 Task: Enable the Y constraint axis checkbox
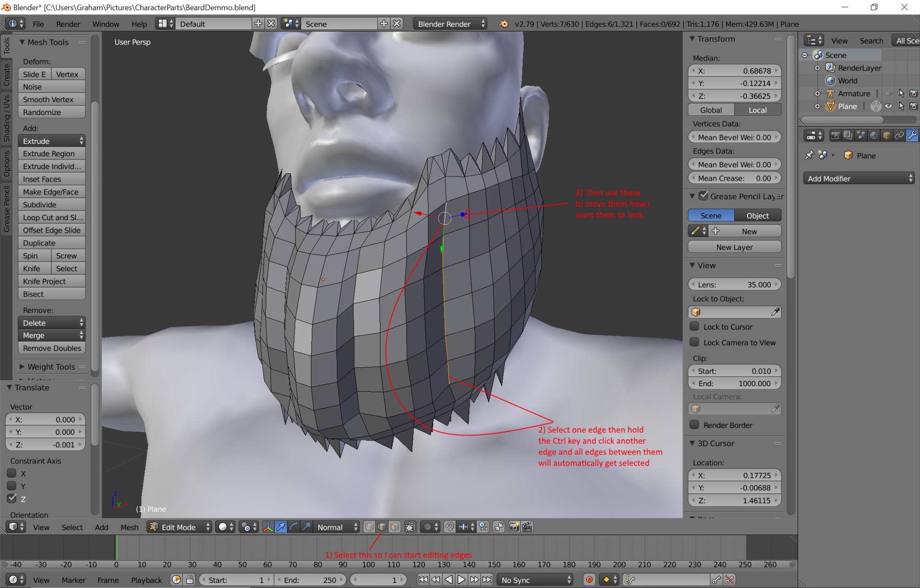[12, 486]
